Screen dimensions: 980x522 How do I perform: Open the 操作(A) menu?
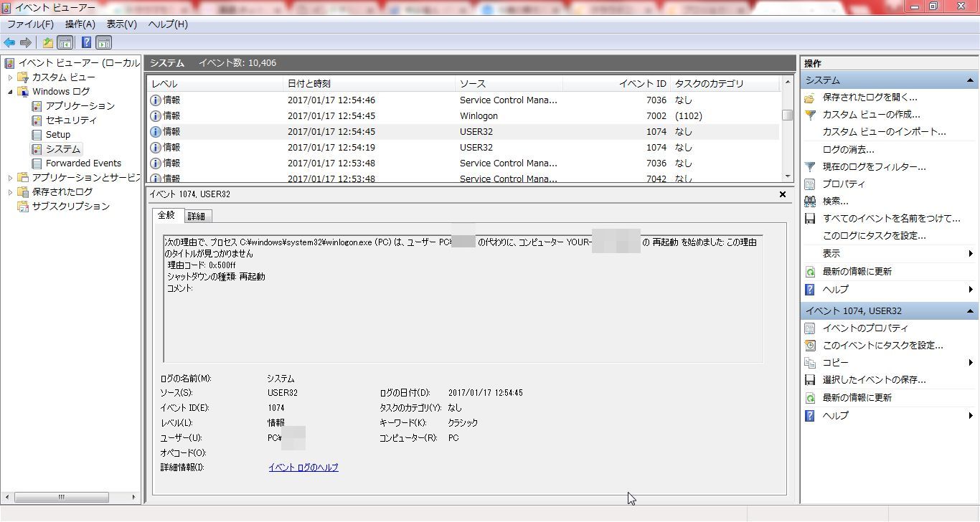80,24
